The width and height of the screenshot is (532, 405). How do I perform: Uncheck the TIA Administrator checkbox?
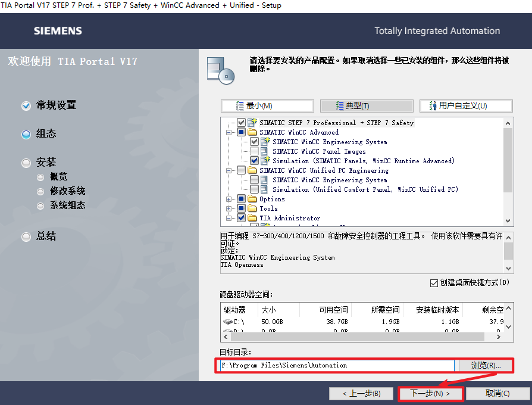point(241,217)
